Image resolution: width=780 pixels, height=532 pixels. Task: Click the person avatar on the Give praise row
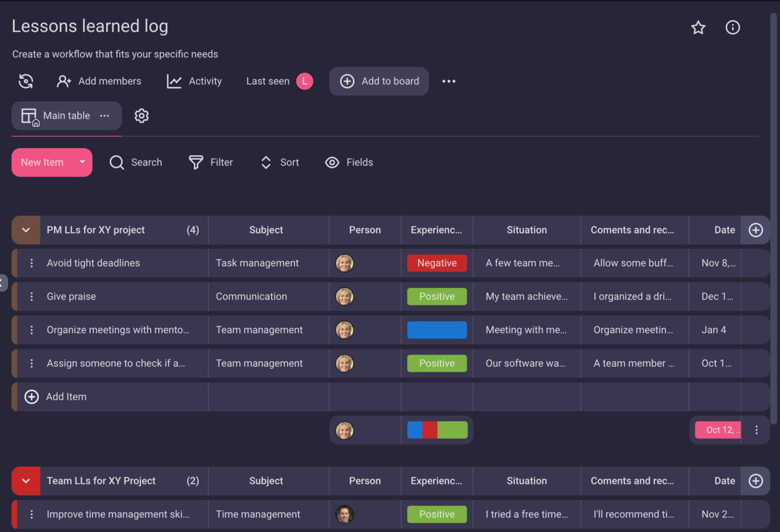[x=344, y=296]
